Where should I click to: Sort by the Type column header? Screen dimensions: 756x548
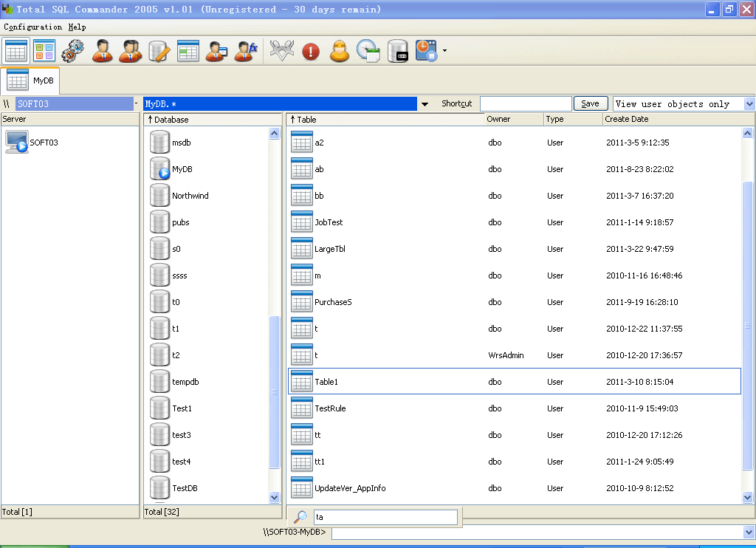pyautogui.click(x=573, y=119)
